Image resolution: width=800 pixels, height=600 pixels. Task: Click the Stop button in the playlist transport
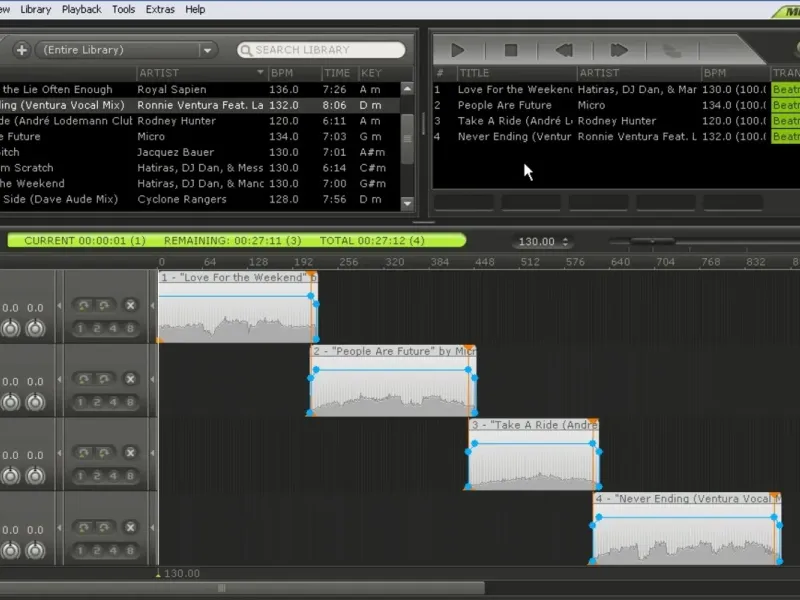(x=511, y=50)
